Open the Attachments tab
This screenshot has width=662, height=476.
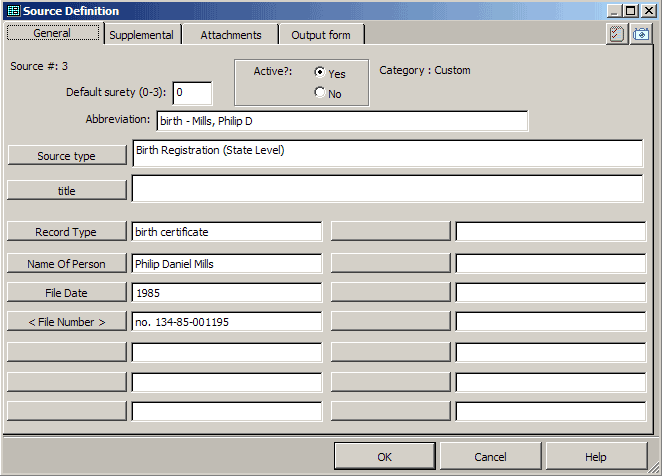(231, 35)
